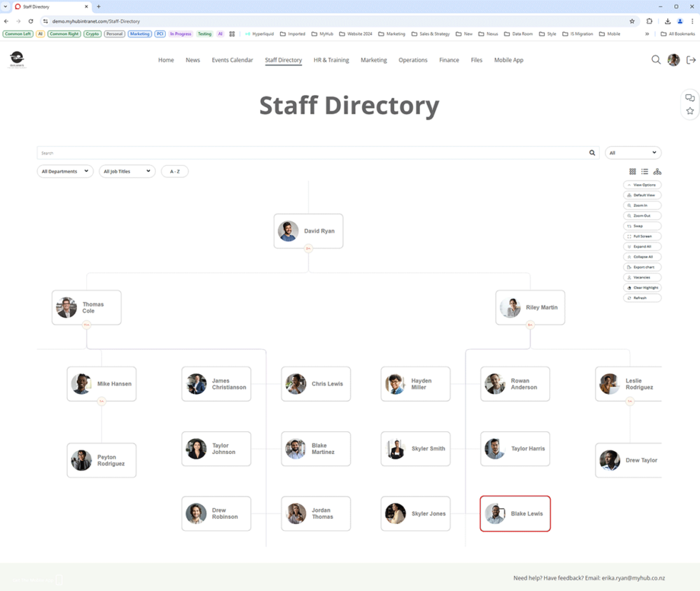Open the All Departments dropdown
This screenshot has height=591, width=700.
[65, 171]
